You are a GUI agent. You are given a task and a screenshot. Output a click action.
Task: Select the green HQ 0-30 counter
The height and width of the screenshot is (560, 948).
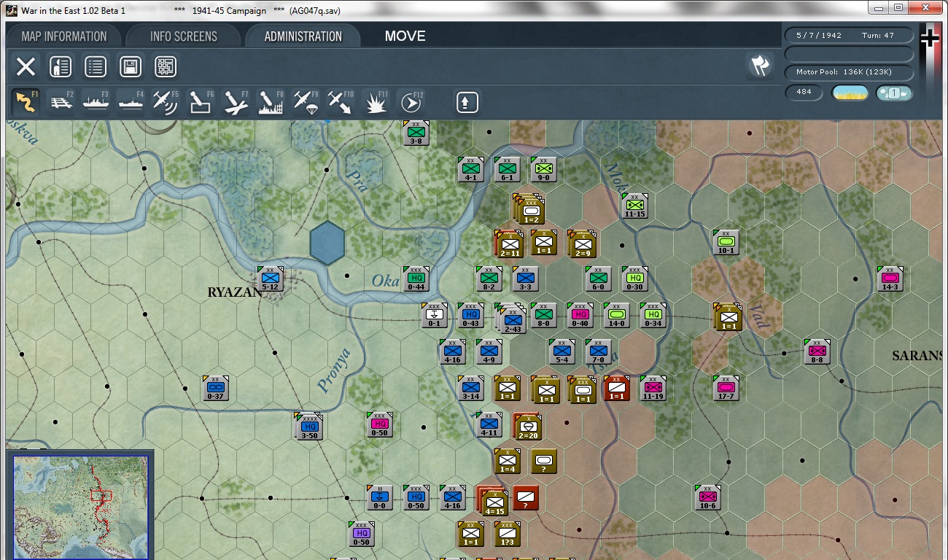[x=635, y=279]
